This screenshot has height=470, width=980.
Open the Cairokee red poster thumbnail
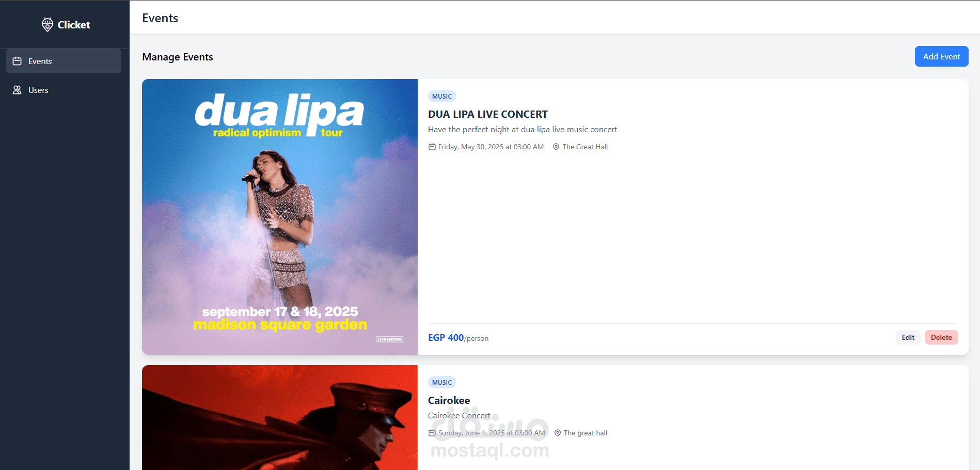point(280,417)
